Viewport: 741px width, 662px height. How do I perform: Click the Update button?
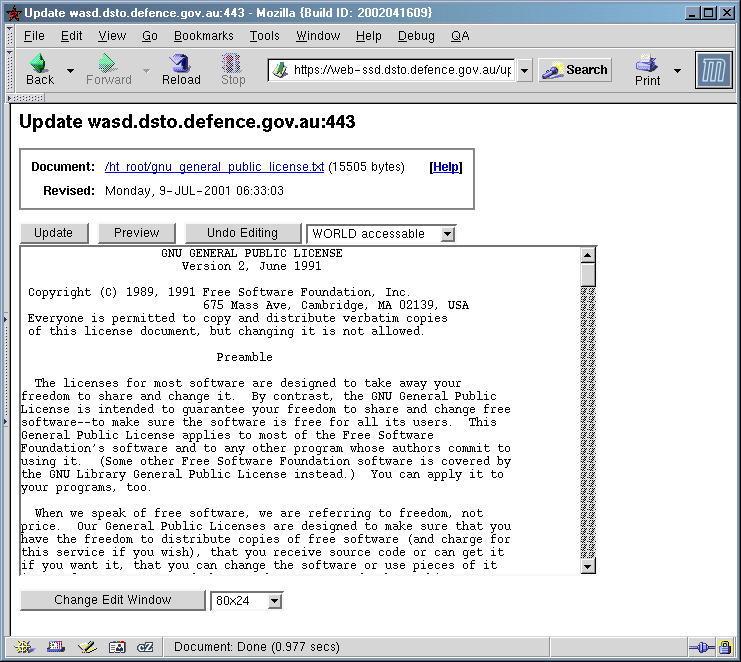coord(54,233)
